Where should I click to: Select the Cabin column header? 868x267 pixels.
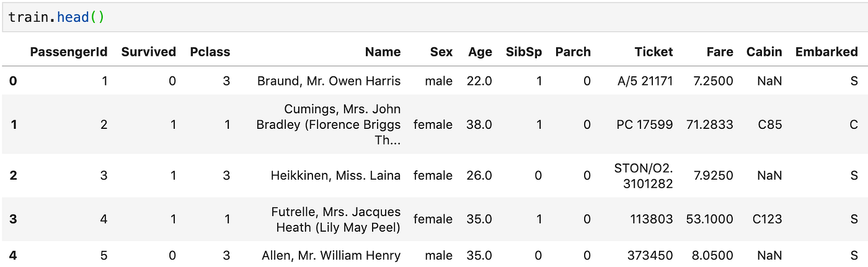coord(764,52)
